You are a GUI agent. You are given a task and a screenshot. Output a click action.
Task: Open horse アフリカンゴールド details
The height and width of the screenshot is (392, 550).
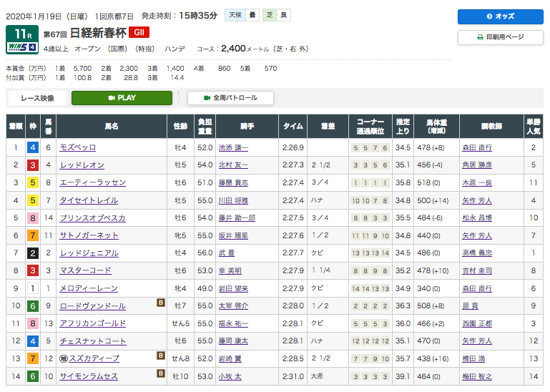[x=92, y=323]
